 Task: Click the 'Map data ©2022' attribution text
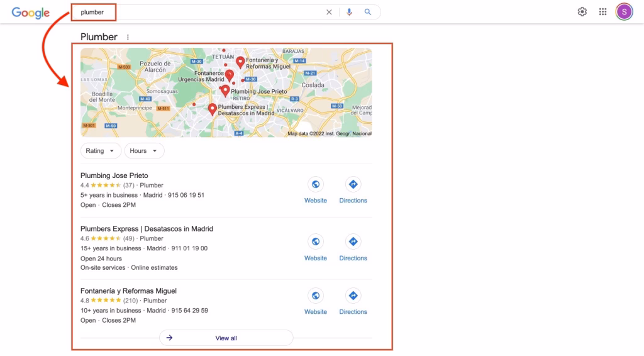point(330,133)
